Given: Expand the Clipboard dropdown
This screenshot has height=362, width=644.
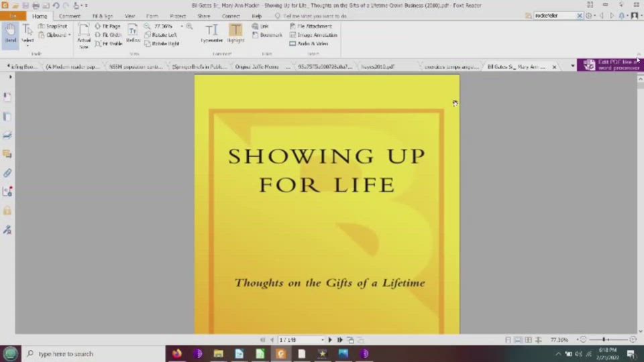Looking at the screenshot, I should point(69,35).
